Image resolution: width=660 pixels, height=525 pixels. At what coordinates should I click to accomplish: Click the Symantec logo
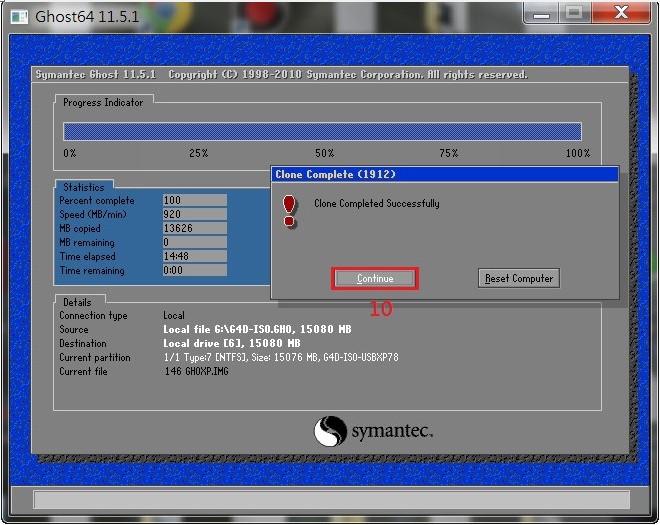(373, 431)
